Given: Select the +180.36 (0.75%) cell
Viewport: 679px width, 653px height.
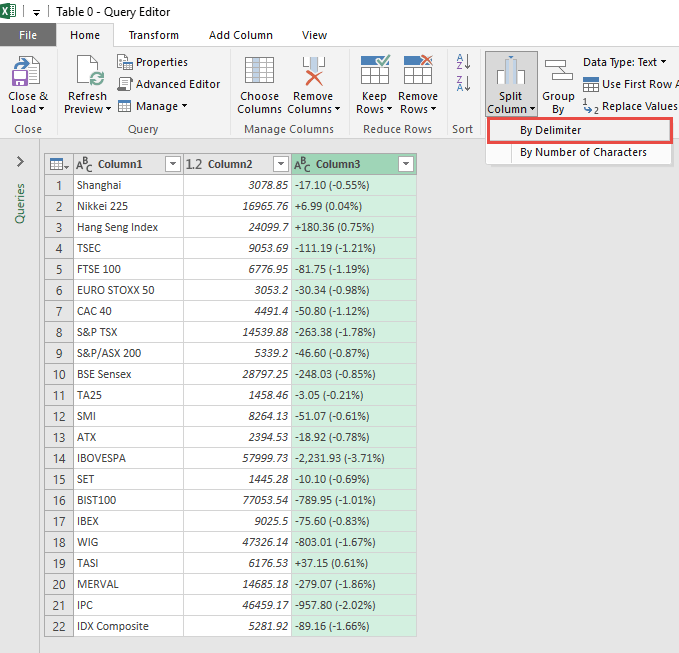Looking at the screenshot, I should (x=354, y=227).
